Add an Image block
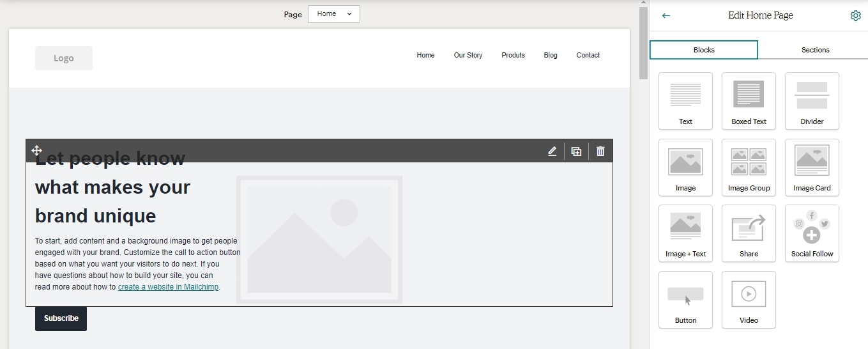Screen dimensions: 868x349 point(685,167)
